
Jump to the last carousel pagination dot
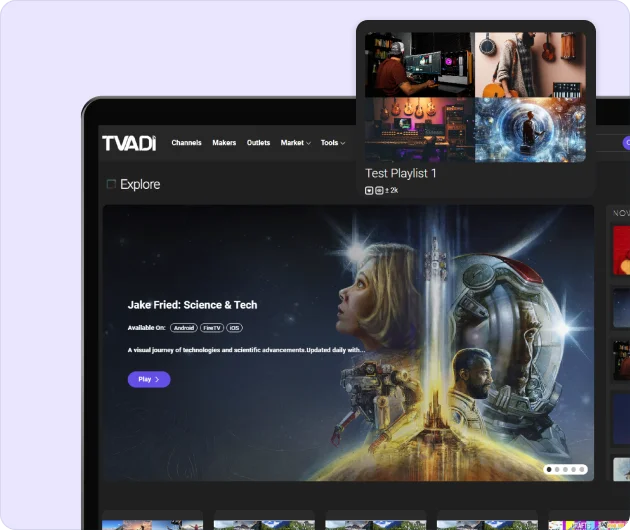click(582, 469)
